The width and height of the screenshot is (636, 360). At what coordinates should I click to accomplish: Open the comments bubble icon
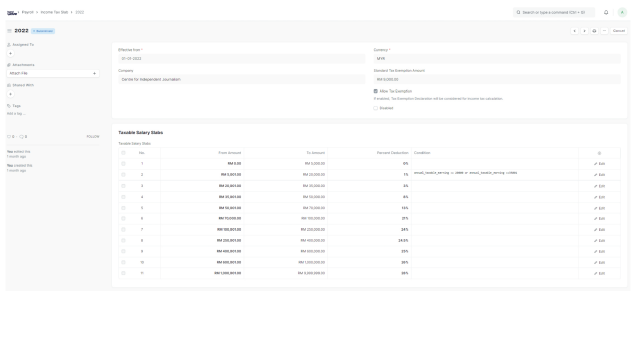point(21,137)
